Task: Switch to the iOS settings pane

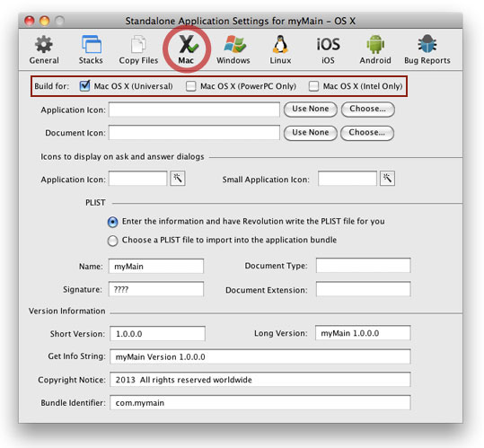Action: pyautogui.click(x=328, y=50)
